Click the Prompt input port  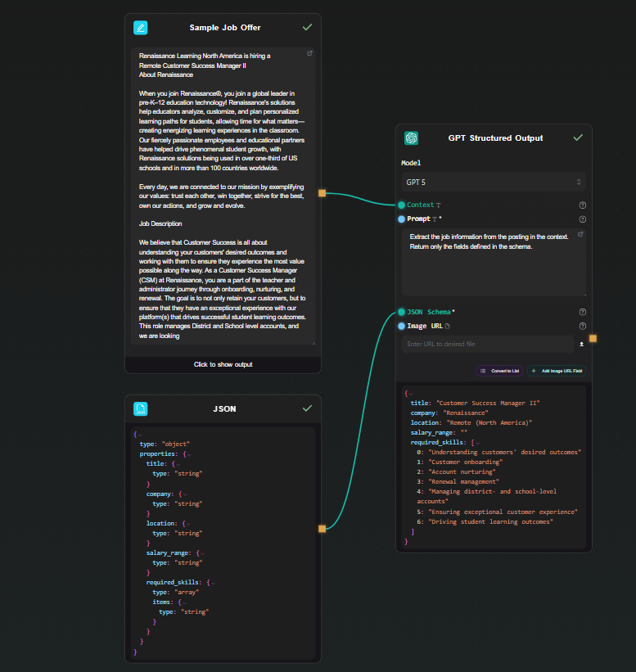[402, 219]
